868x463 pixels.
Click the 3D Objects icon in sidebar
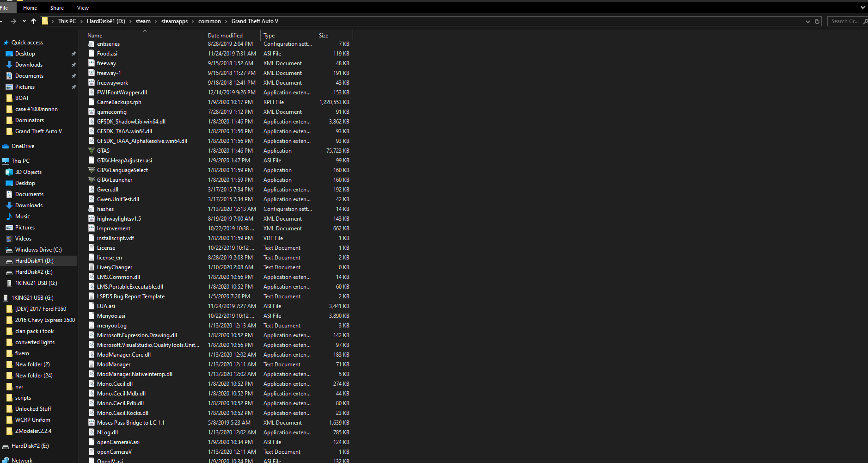9,172
